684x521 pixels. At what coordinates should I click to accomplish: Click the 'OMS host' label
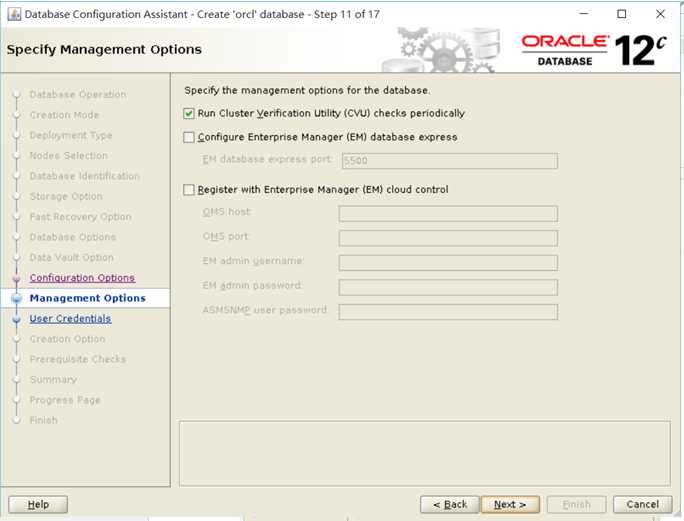(x=227, y=212)
